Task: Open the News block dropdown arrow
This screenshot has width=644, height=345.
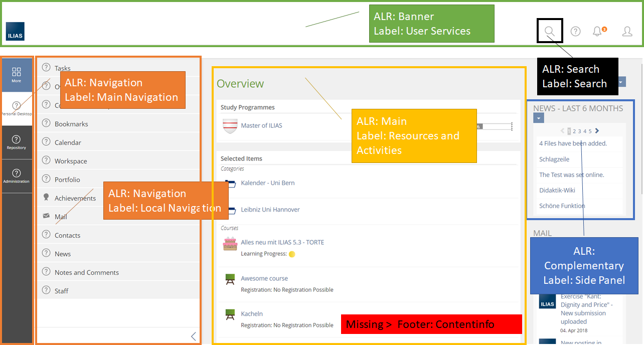Action: click(x=538, y=118)
